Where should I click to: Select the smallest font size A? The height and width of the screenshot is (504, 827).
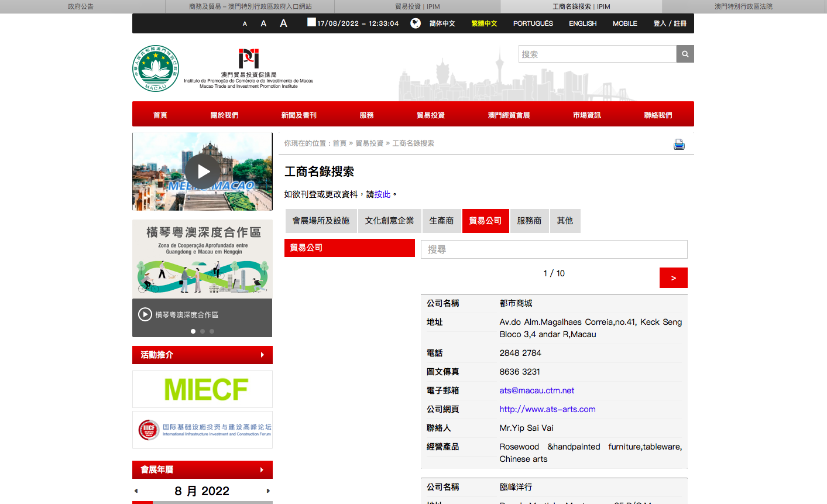(x=245, y=24)
